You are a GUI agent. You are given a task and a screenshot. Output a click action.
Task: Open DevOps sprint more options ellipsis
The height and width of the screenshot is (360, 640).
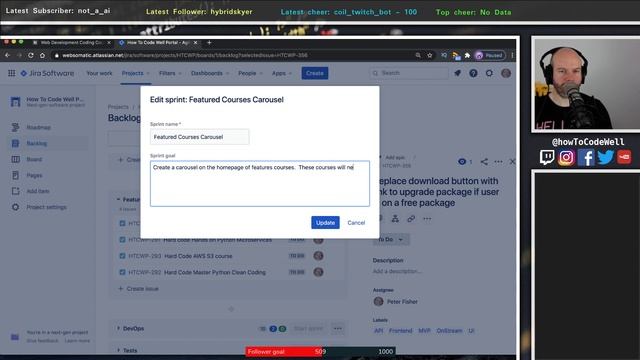coord(338,328)
